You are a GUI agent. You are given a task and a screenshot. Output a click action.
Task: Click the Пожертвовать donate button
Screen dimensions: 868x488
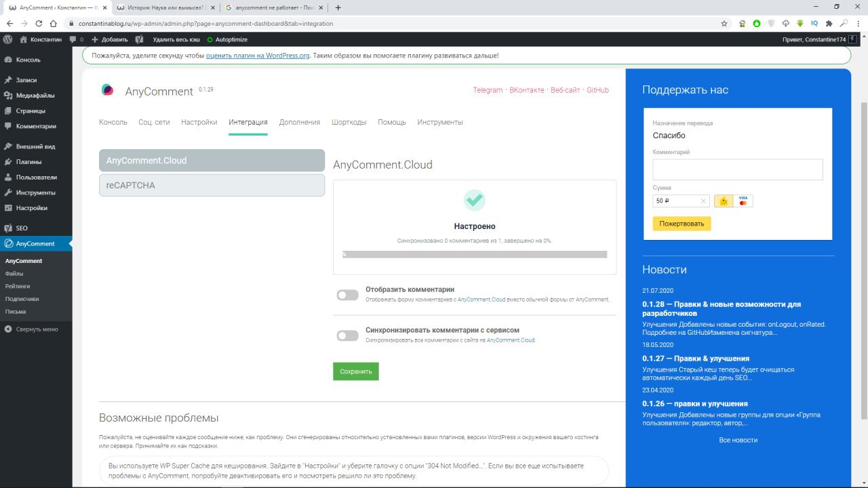pos(682,224)
